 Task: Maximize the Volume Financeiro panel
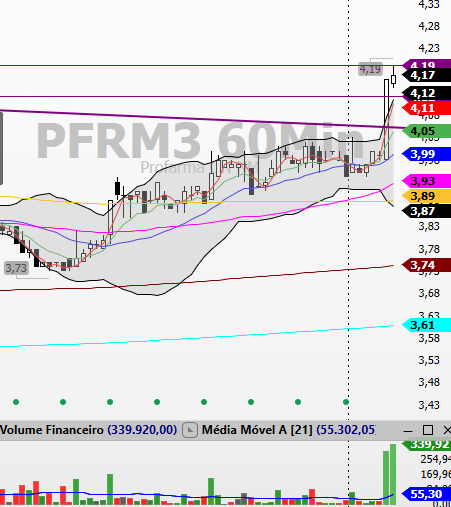[x=428, y=430]
